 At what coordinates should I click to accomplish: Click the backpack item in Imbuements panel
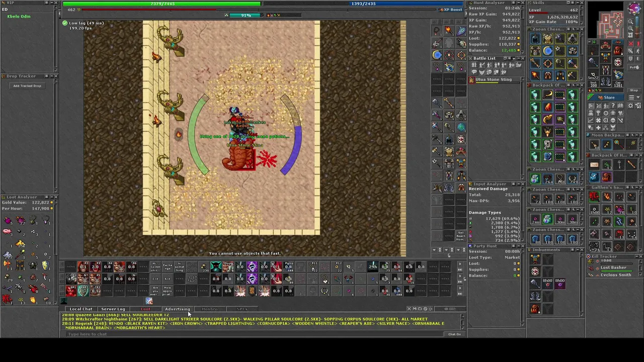point(535,308)
